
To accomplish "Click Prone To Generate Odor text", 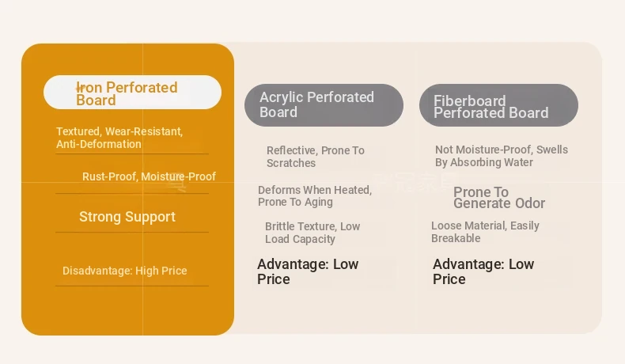I will [x=499, y=198].
